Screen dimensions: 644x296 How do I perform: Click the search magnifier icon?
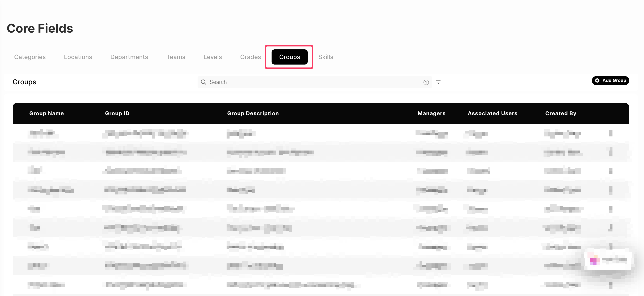click(x=203, y=82)
